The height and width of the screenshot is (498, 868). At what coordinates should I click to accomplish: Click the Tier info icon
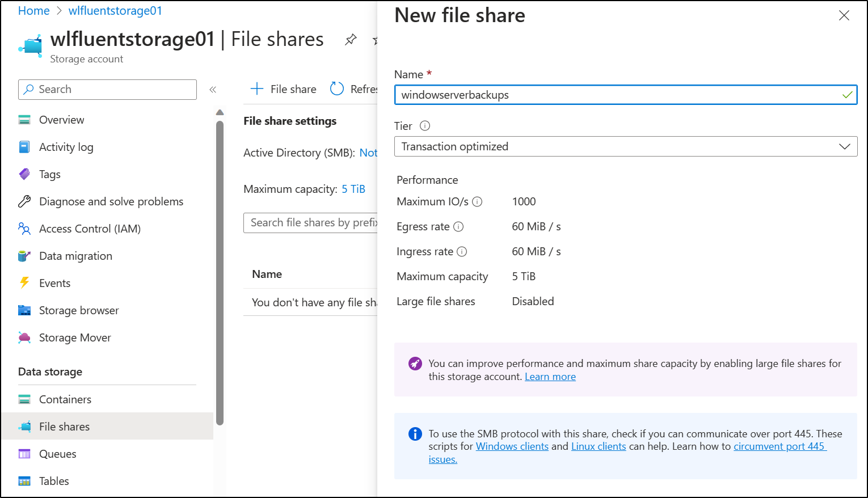(x=425, y=126)
